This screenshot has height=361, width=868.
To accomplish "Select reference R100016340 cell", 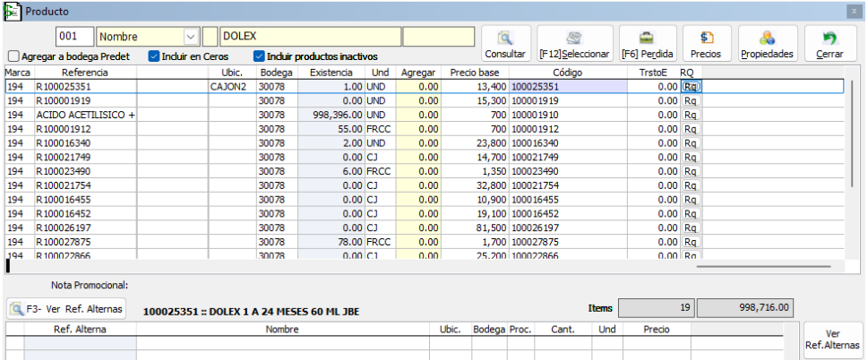I will (x=85, y=142).
